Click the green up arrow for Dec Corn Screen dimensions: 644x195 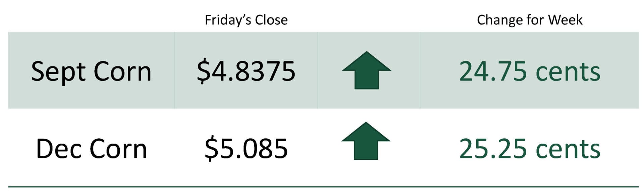coord(366,141)
